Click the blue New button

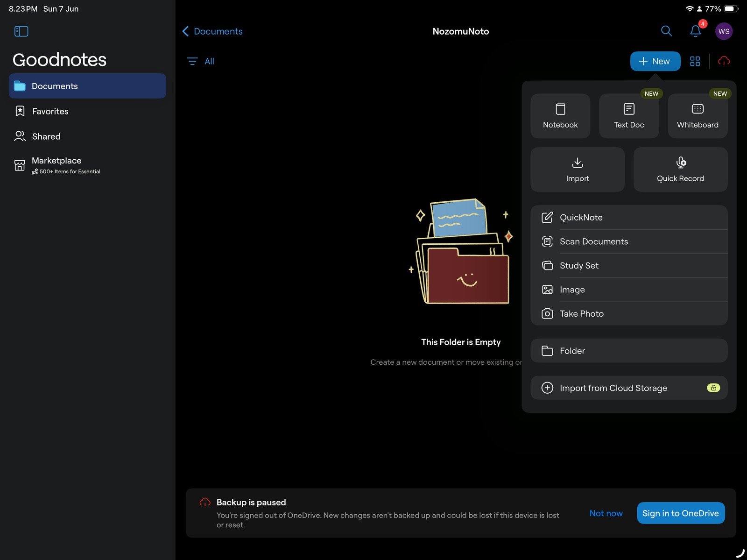pyautogui.click(x=655, y=61)
